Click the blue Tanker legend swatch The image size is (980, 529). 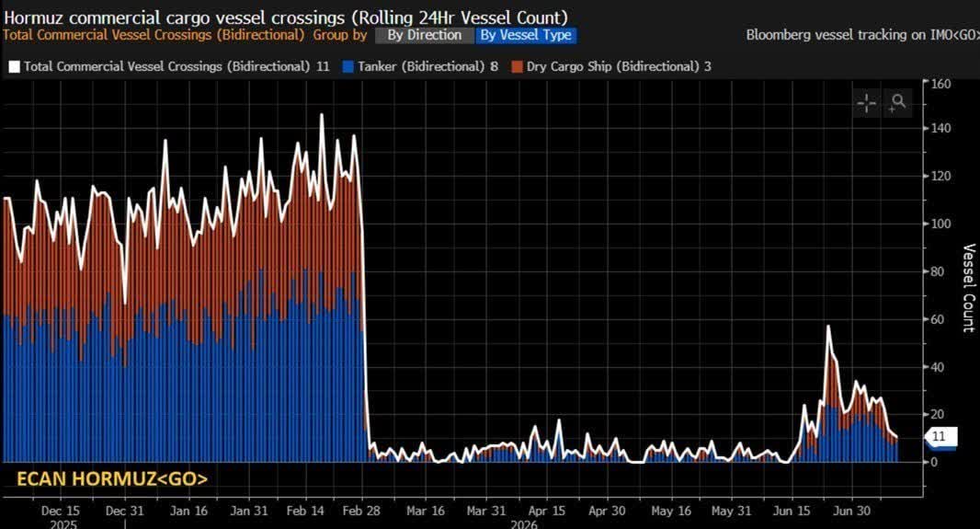[x=348, y=67]
